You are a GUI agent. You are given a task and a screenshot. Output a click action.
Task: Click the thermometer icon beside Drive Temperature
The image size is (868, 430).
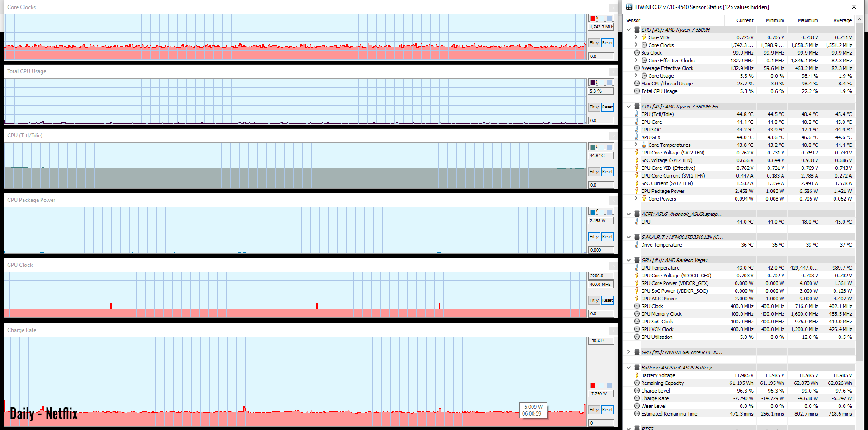click(x=637, y=245)
